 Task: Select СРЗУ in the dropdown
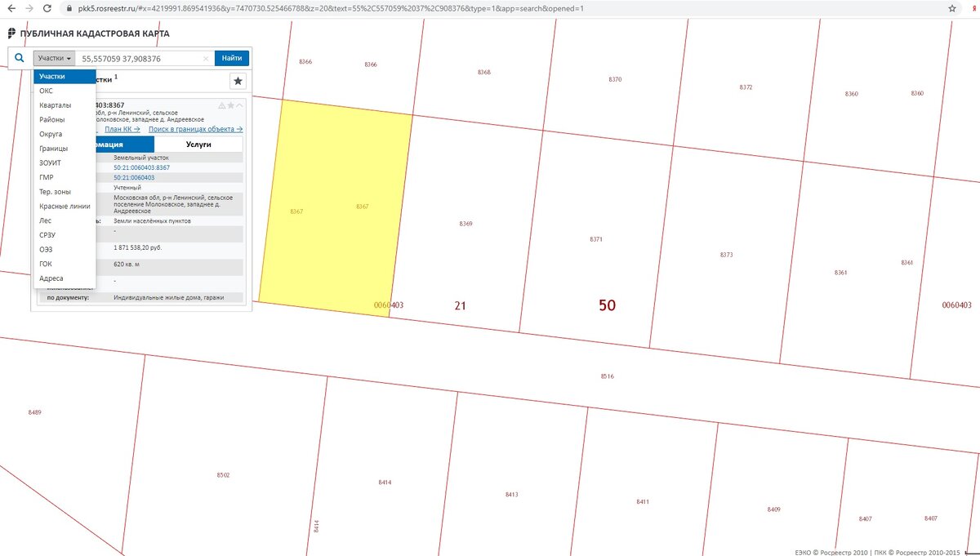click(x=65, y=235)
